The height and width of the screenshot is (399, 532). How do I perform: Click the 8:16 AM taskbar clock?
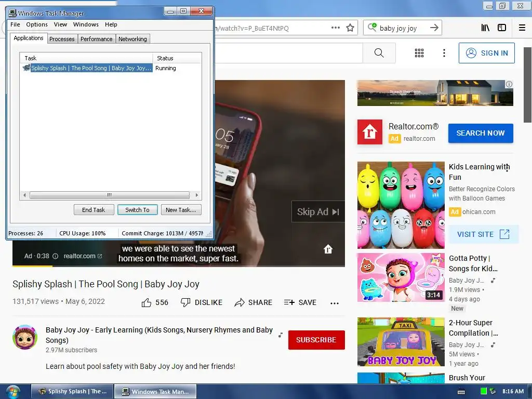(513, 391)
